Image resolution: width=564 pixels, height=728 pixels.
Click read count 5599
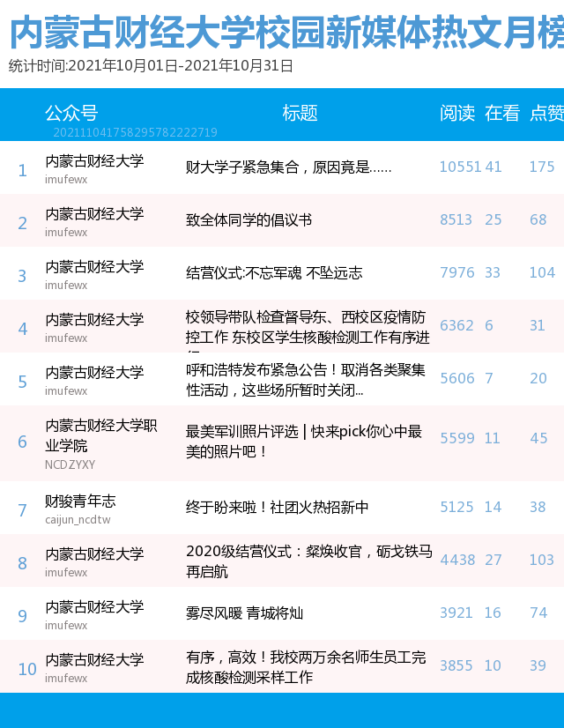click(457, 438)
